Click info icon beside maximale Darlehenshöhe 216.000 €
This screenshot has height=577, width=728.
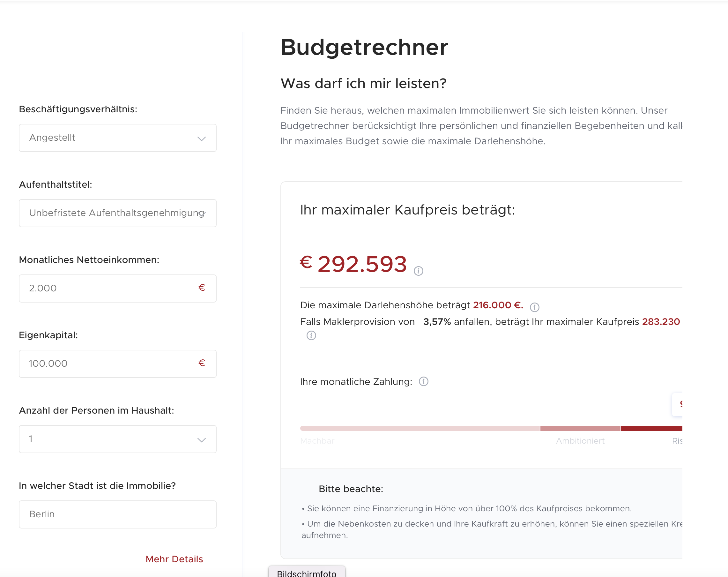pos(535,307)
